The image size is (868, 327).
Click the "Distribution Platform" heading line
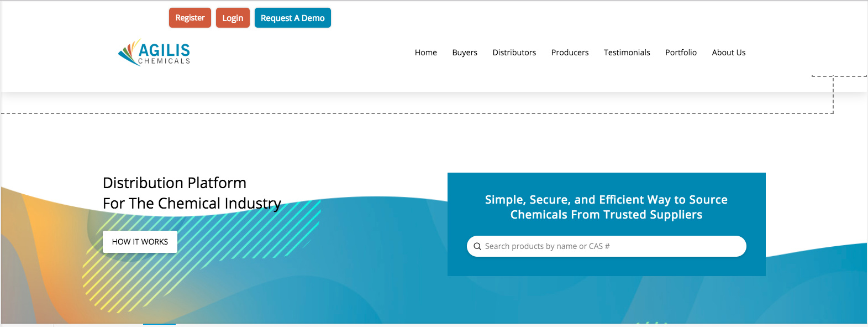pyautogui.click(x=175, y=183)
